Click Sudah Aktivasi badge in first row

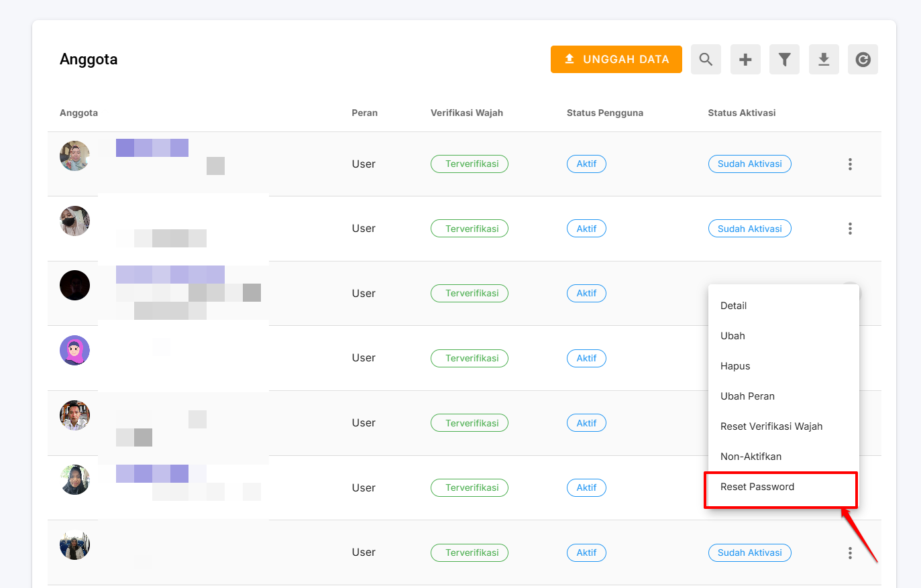click(749, 164)
